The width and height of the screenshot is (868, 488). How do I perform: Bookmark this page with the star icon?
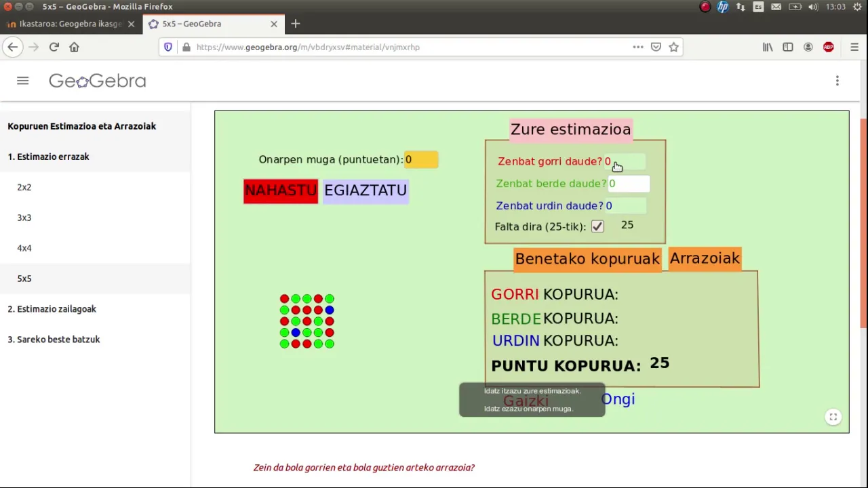[x=673, y=47]
